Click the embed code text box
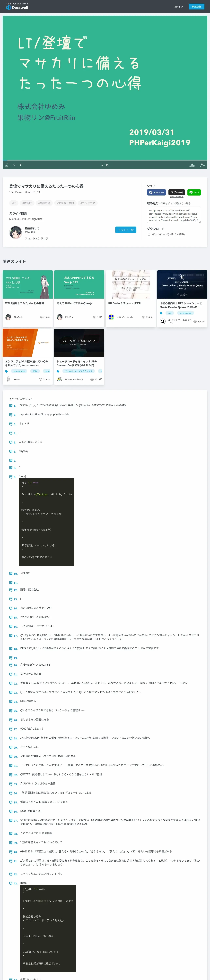The height and width of the screenshot is (980, 210). coord(174,215)
